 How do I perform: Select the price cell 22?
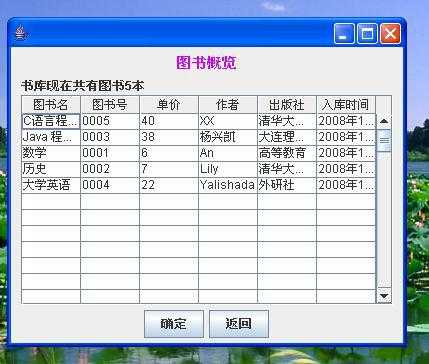pyautogui.click(x=169, y=185)
